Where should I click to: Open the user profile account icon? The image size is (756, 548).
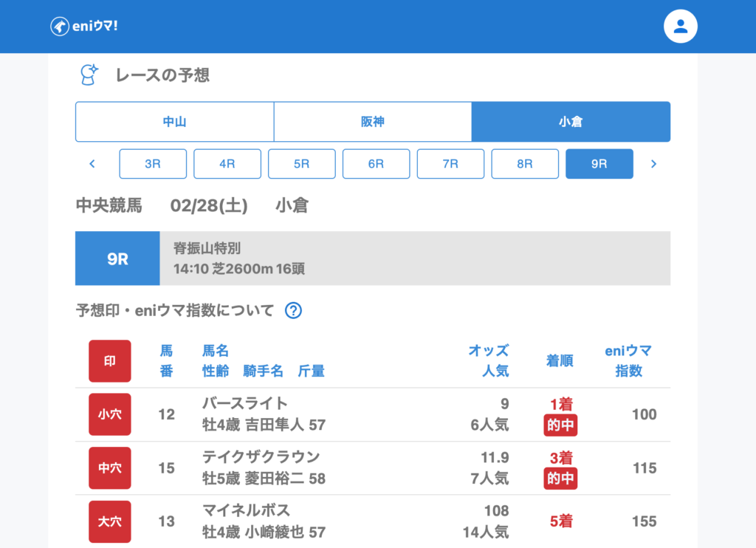coord(680,27)
